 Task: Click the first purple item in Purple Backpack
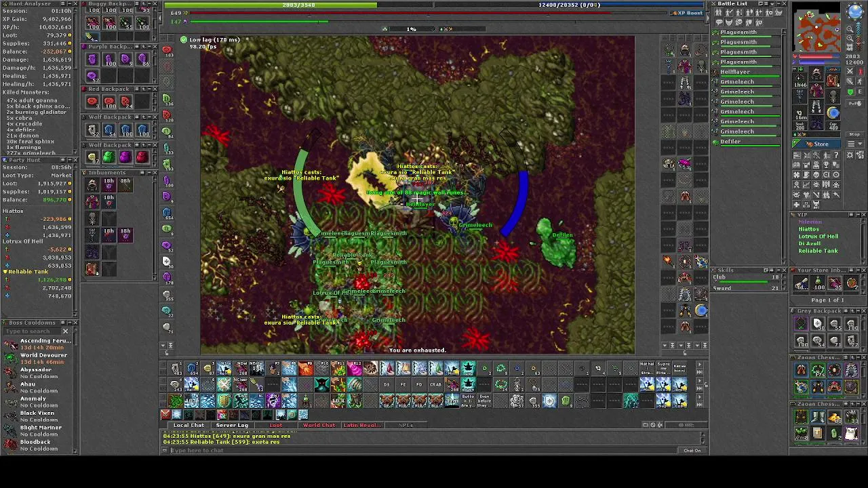(92, 59)
